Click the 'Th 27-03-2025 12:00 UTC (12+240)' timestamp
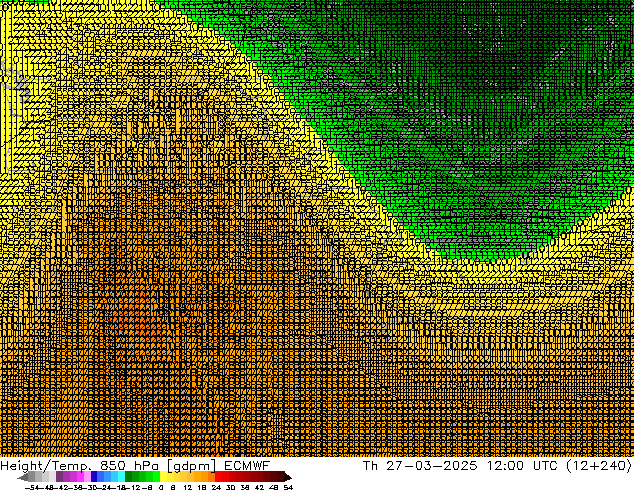 497,465
